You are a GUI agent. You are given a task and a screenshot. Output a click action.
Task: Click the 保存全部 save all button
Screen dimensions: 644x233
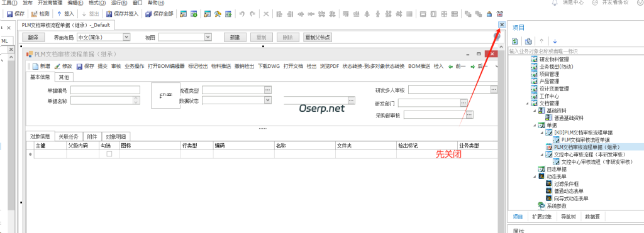[159, 14]
